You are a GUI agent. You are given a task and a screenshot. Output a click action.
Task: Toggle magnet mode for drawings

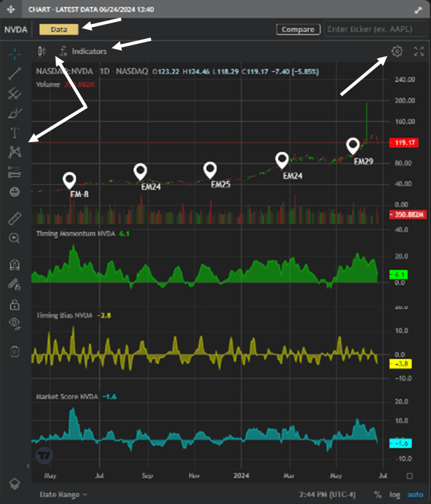(15, 264)
